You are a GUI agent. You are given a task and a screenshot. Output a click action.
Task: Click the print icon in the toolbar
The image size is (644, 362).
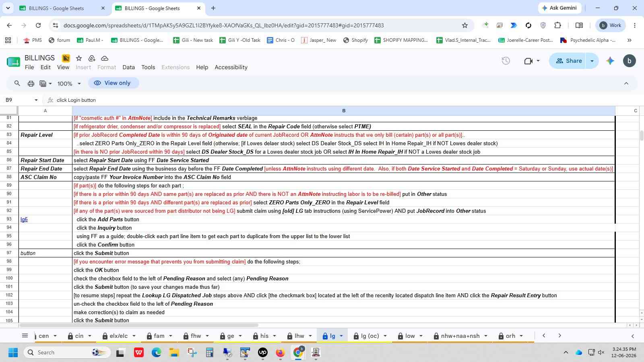tap(31, 83)
